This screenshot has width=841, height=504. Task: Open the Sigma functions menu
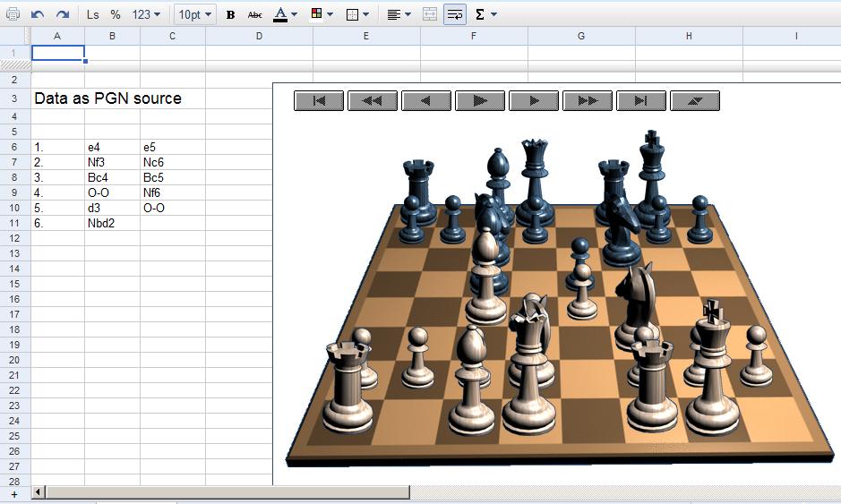485,14
